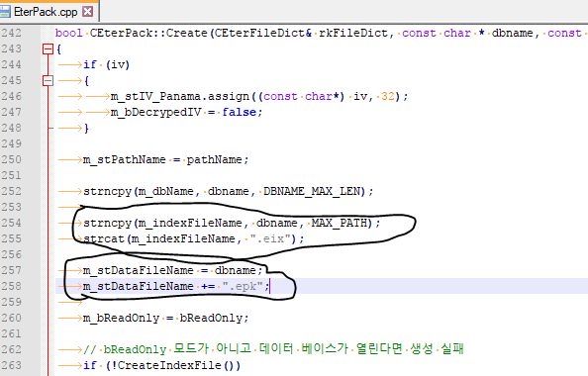588x376 pixels.
Task: Click 'DBNAME_MAX_LEN' constant on line 252
Action: [x=311, y=192]
